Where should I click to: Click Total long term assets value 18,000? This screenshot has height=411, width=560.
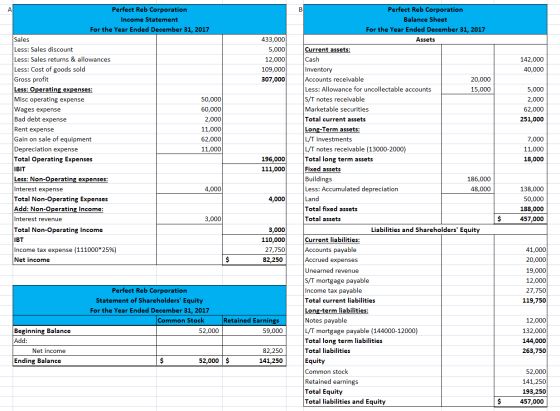pyautogui.click(x=534, y=159)
